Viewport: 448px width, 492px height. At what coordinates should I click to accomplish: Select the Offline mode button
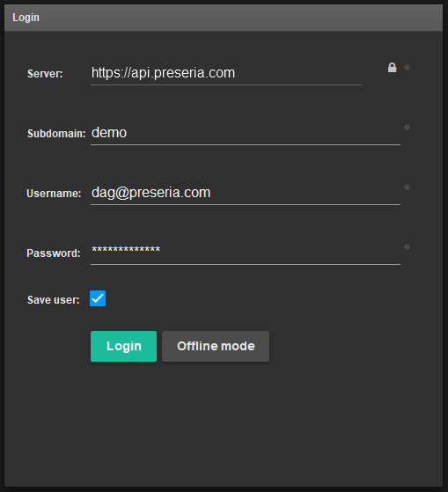point(216,346)
